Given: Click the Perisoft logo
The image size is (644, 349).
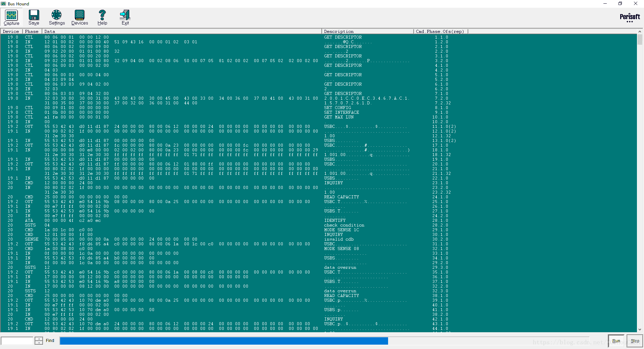Looking at the screenshot, I should [x=630, y=17].
